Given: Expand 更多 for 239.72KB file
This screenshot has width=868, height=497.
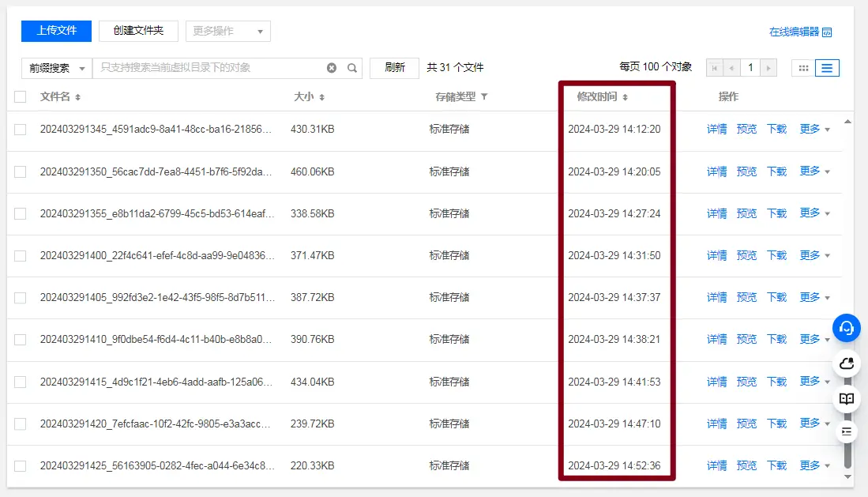Looking at the screenshot, I should (815, 424).
